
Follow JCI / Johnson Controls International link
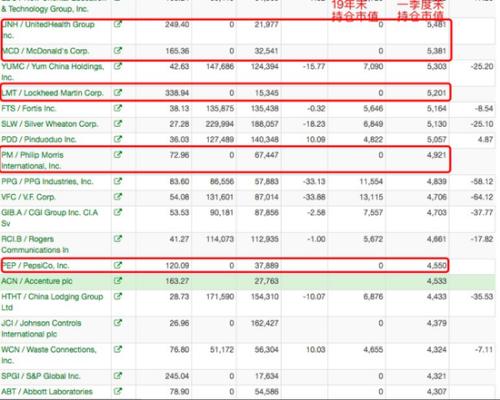pos(41,328)
